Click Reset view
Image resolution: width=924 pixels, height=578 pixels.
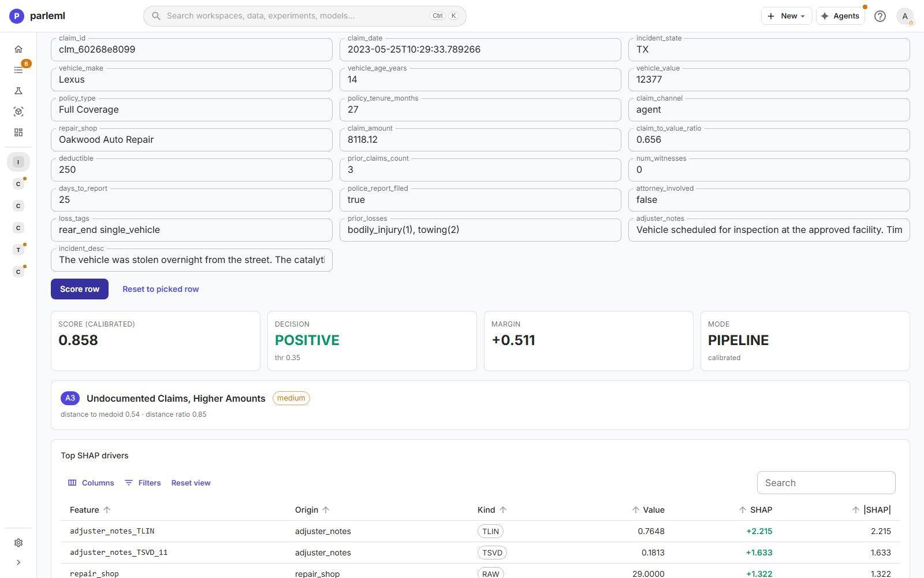pyautogui.click(x=191, y=483)
